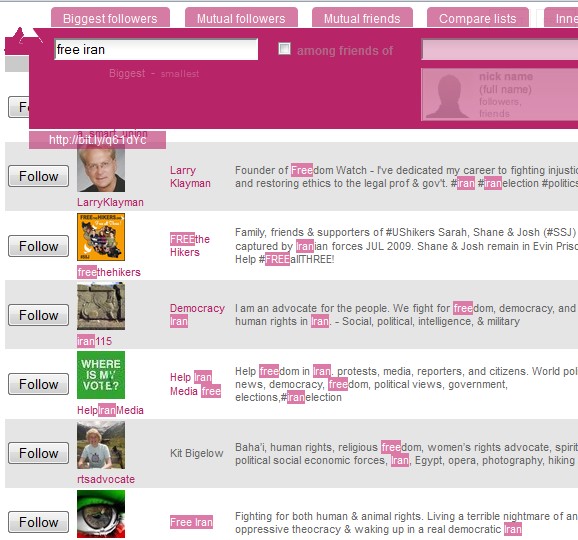Click the bio starting 'Baha'i, human rights'
This screenshot has width=578, height=540.
point(406,454)
